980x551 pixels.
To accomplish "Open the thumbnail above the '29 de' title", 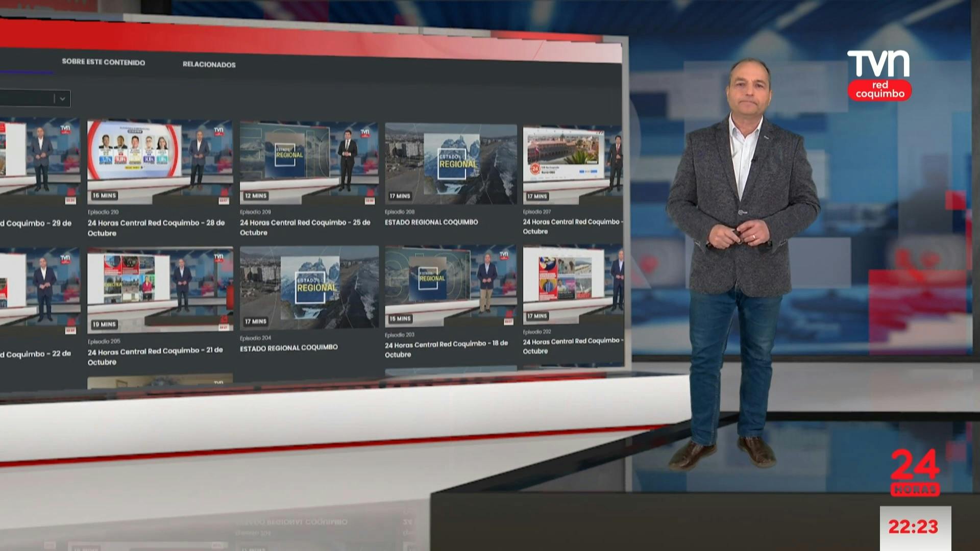I will (x=40, y=163).
